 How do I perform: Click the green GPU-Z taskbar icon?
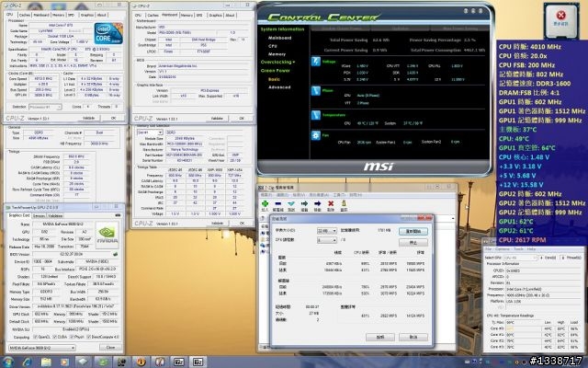click(103, 362)
